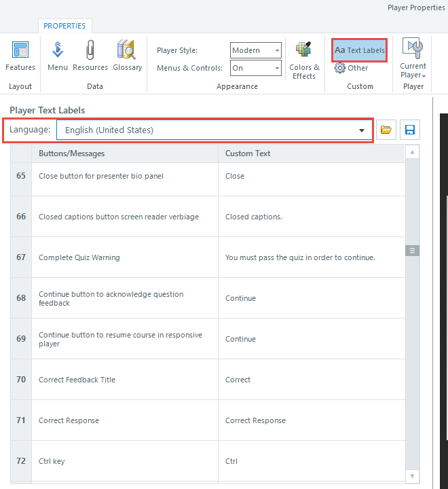The height and width of the screenshot is (489, 448).
Task: Open the Menu data icon
Action: coord(58,56)
